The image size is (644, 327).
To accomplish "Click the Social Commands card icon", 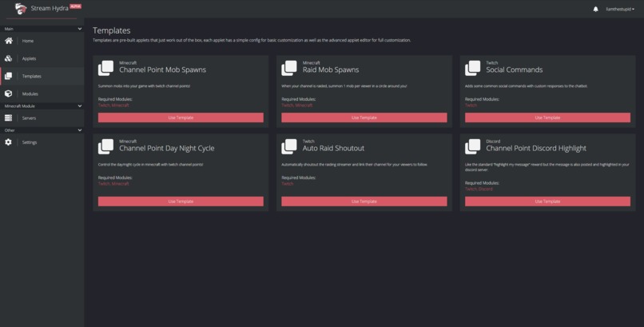I will pos(473,68).
